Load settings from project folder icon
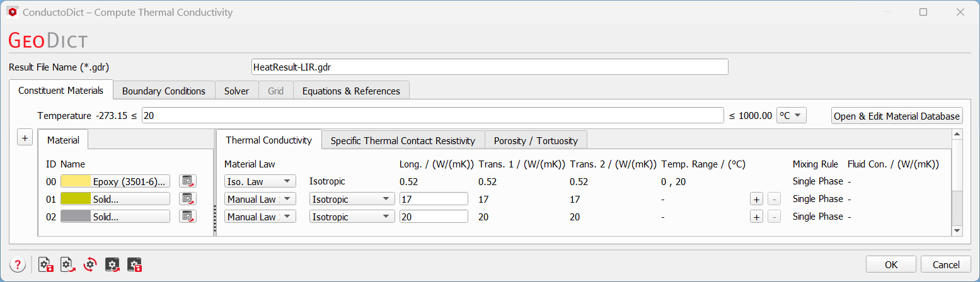 tap(113, 265)
